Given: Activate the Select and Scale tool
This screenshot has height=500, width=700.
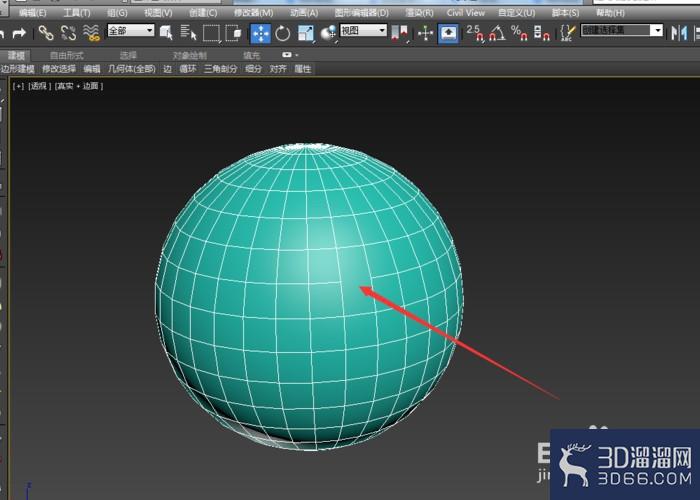Looking at the screenshot, I should [x=306, y=33].
